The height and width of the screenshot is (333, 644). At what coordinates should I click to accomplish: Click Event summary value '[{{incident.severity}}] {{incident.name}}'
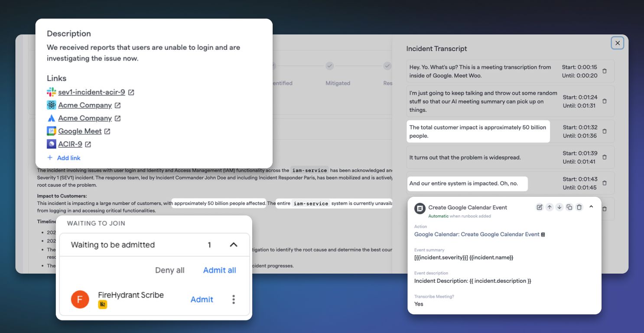464,258
